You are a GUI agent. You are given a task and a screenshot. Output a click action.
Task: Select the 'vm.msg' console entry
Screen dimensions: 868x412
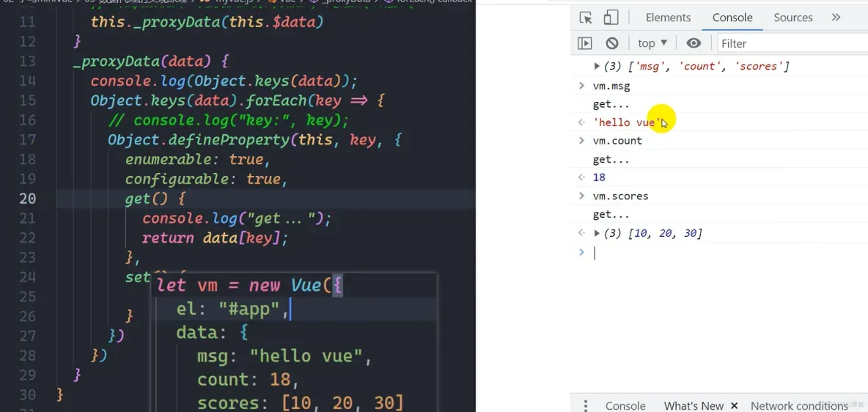click(611, 87)
